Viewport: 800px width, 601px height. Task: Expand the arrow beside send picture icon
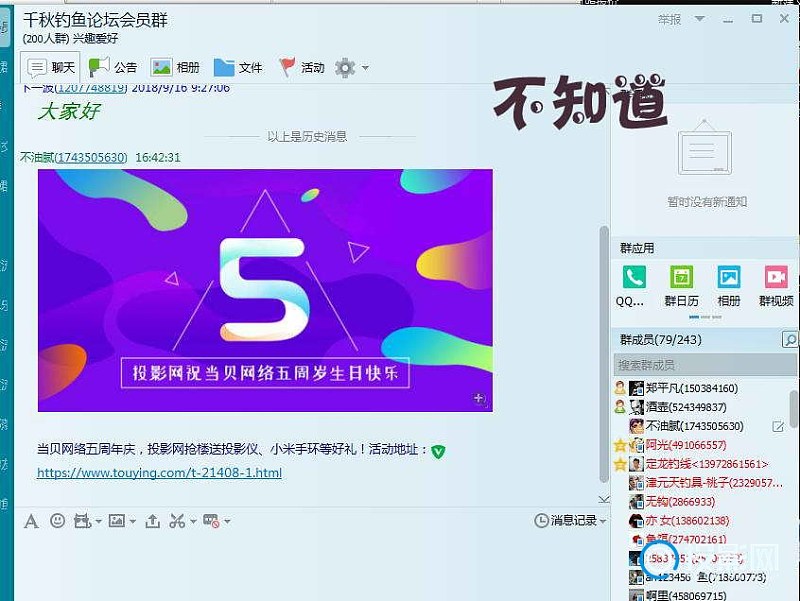tap(133, 521)
